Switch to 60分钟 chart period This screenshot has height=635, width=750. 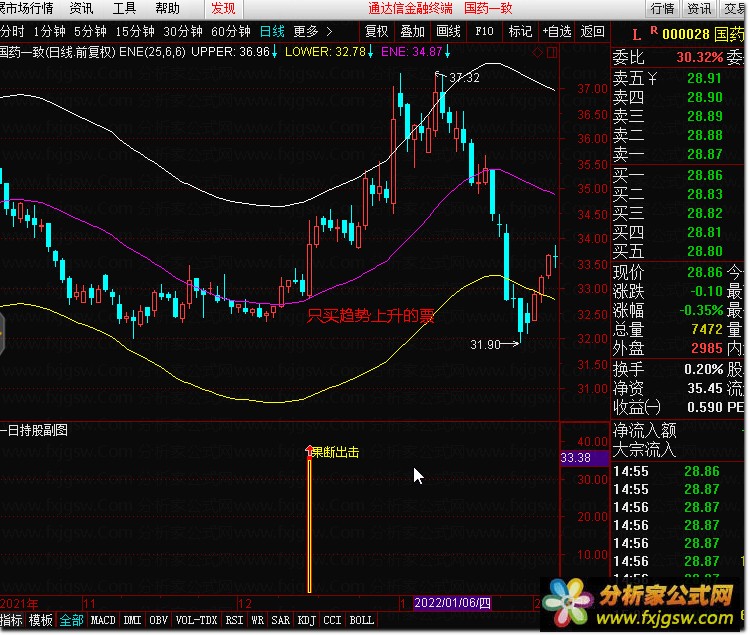point(231,32)
